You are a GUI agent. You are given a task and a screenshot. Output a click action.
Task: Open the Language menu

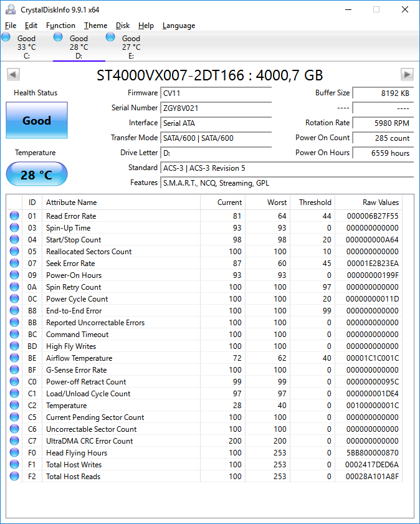(x=179, y=26)
